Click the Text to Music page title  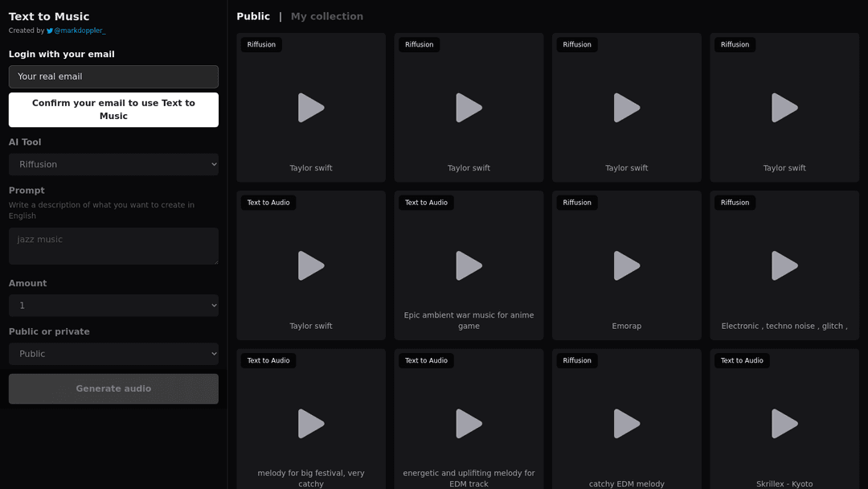pos(49,17)
